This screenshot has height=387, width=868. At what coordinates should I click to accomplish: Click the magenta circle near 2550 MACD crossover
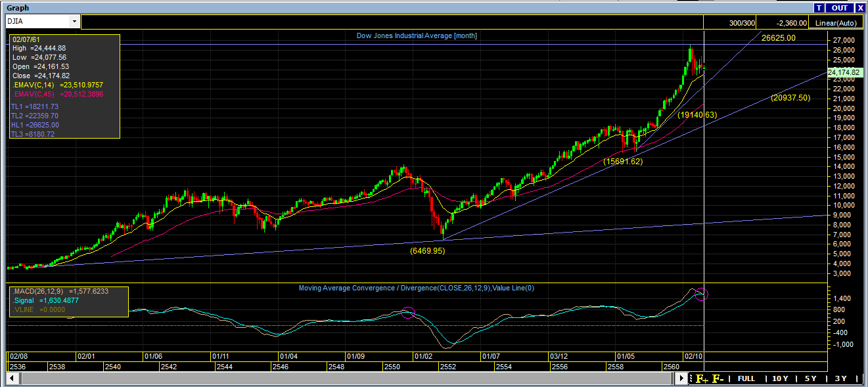(408, 313)
